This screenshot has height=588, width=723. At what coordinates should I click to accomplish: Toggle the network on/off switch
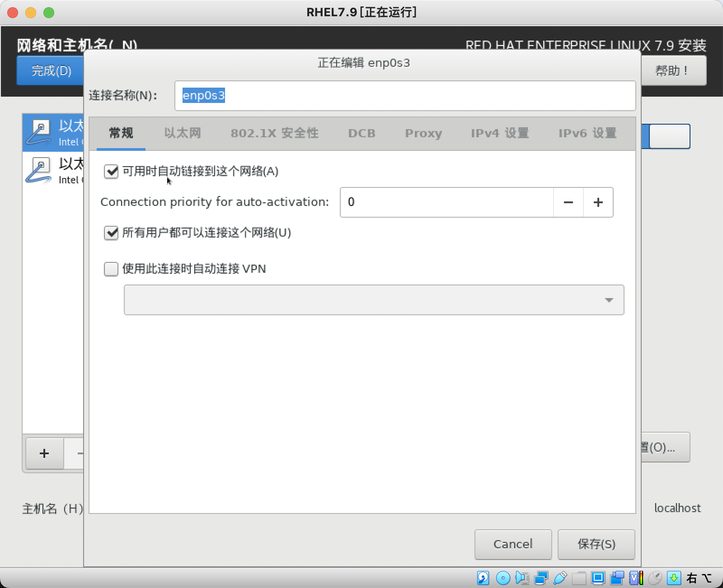666,136
